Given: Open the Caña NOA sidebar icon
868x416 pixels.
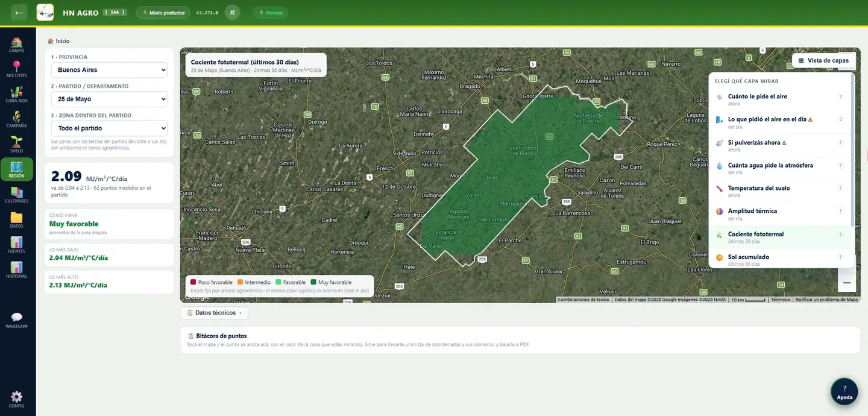Looking at the screenshot, I should coord(17,95).
